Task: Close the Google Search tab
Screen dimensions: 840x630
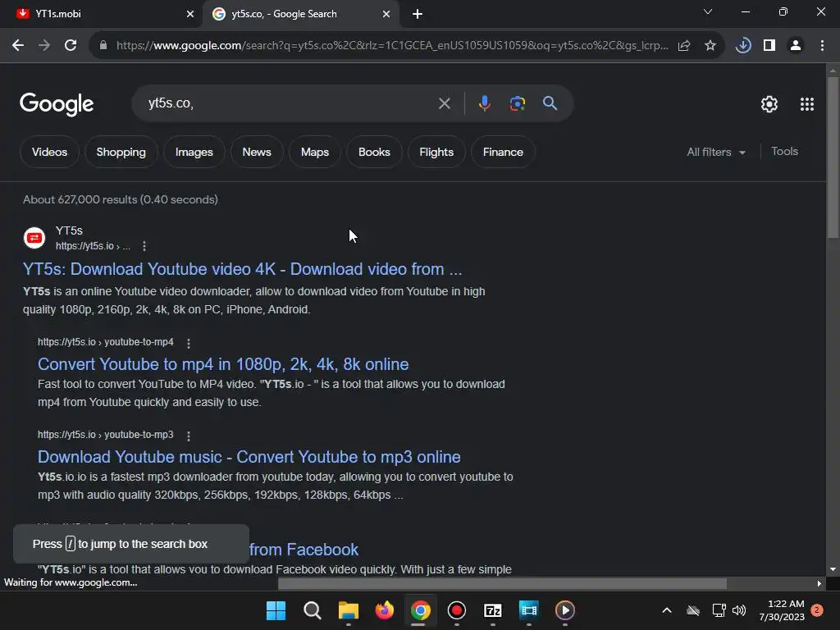Action: pyautogui.click(x=386, y=15)
